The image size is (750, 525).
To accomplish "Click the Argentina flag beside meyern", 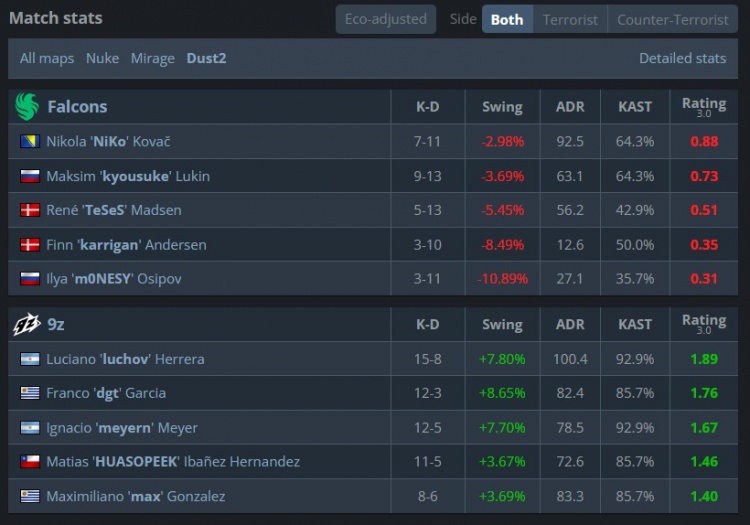I will click(x=30, y=427).
